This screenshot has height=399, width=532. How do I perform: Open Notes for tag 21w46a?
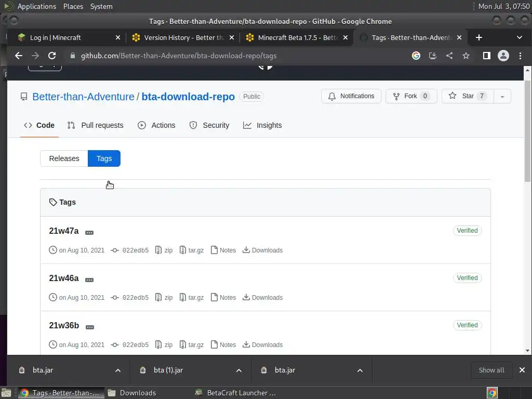coord(223,298)
